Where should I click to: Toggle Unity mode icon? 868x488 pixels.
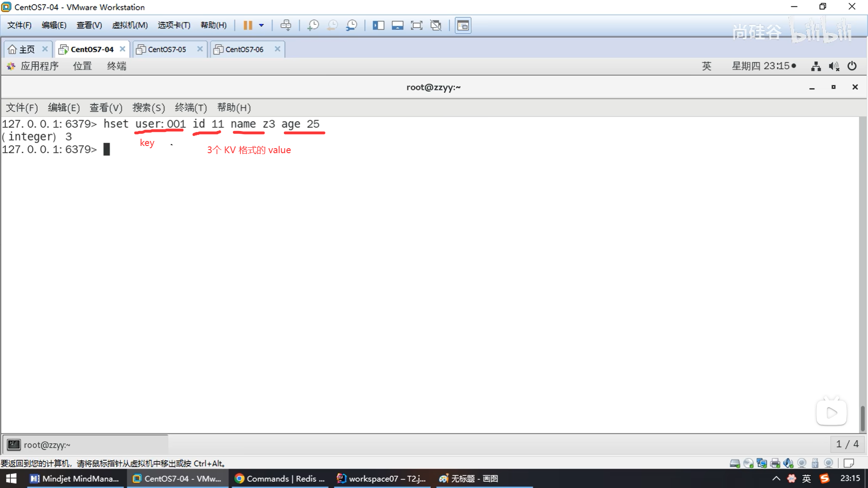(x=436, y=25)
